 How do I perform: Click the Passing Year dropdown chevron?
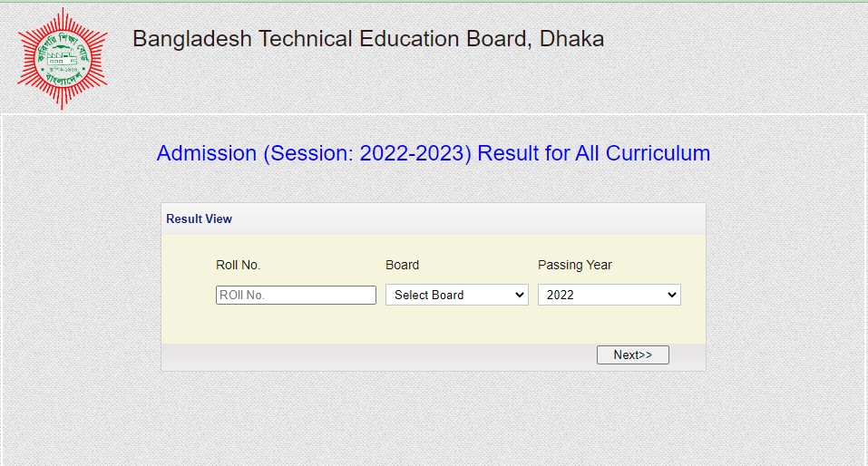[x=671, y=295]
